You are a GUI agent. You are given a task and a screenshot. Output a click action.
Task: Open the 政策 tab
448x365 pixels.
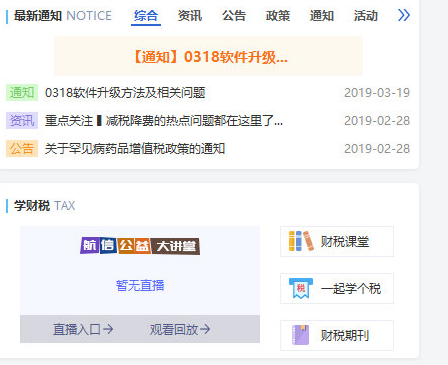click(278, 16)
